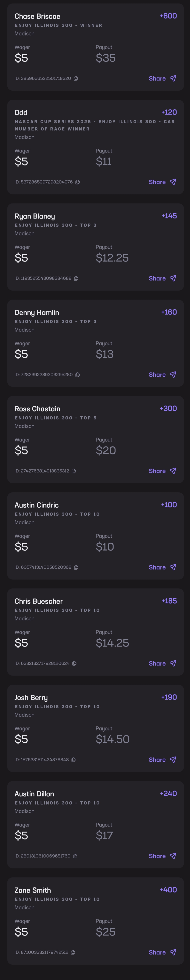This screenshot has width=190, height=980.
Task: Share Denny Hamlin top 3 bet
Action: [x=162, y=375]
